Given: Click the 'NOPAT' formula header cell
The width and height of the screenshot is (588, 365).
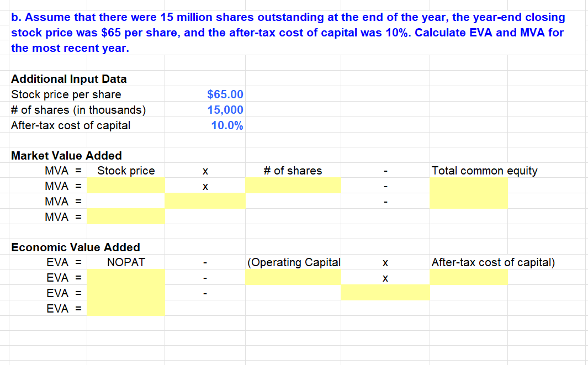Looking at the screenshot, I should coord(126,262).
